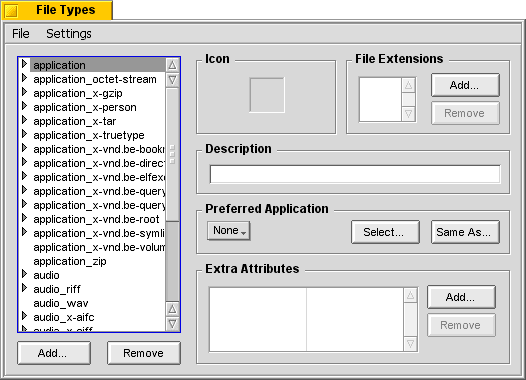Click the type list top scroll-up arrow
The width and height of the screenshot is (526, 380).
coord(172,65)
